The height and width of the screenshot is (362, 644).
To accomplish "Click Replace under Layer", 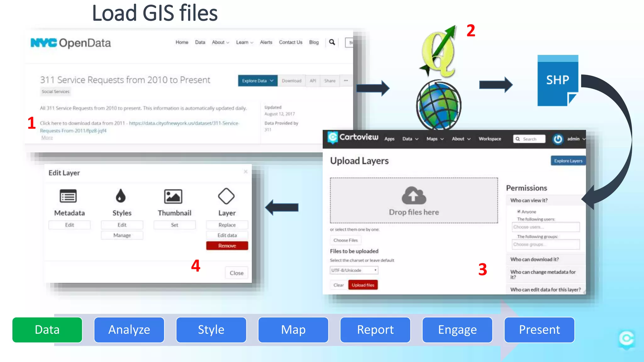I will [227, 225].
